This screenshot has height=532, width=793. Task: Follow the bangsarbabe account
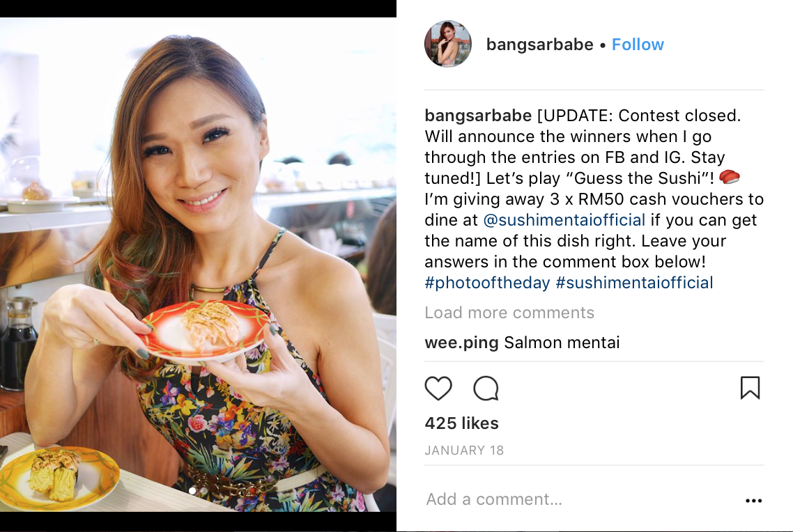point(638,45)
